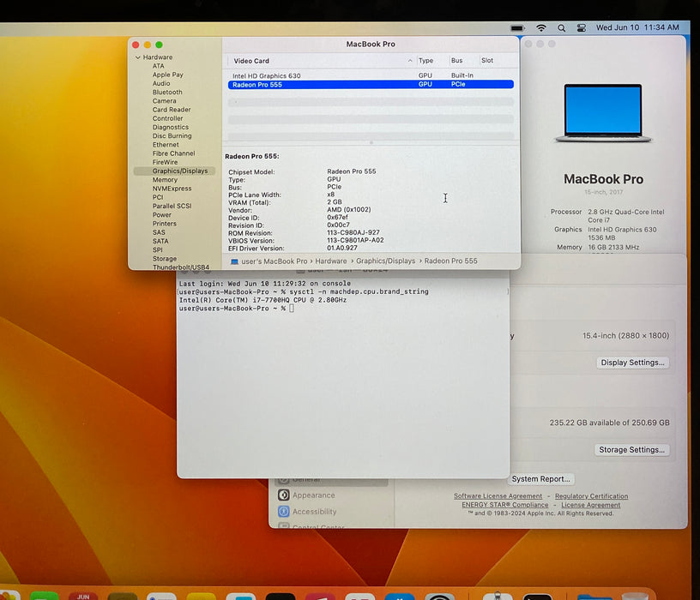Sort by the Video Card column header
Viewport: 700px width, 600px height.
click(x=251, y=61)
